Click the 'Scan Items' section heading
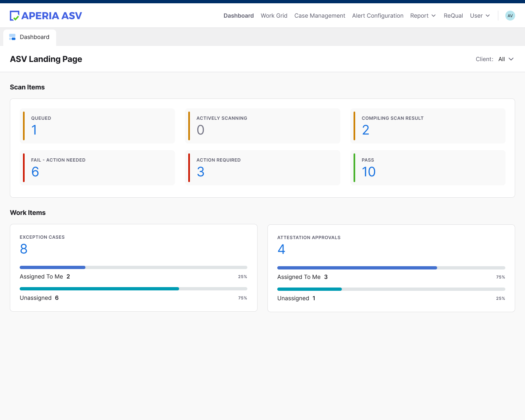Image resolution: width=525 pixels, height=420 pixels. point(27,87)
